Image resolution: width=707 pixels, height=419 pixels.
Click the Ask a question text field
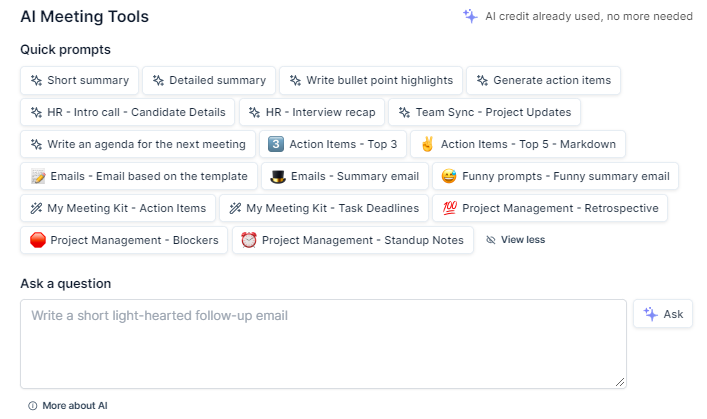(x=323, y=343)
